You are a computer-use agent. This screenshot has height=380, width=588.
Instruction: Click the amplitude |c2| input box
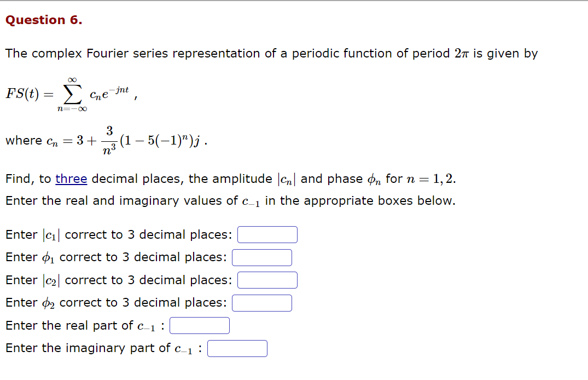267,280
